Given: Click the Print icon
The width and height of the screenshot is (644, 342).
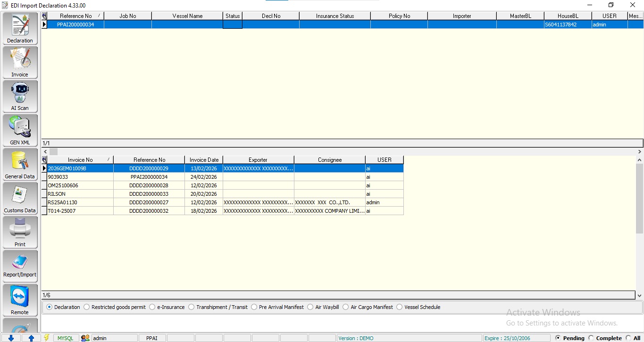Looking at the screenshot, I should coord(20,232).
